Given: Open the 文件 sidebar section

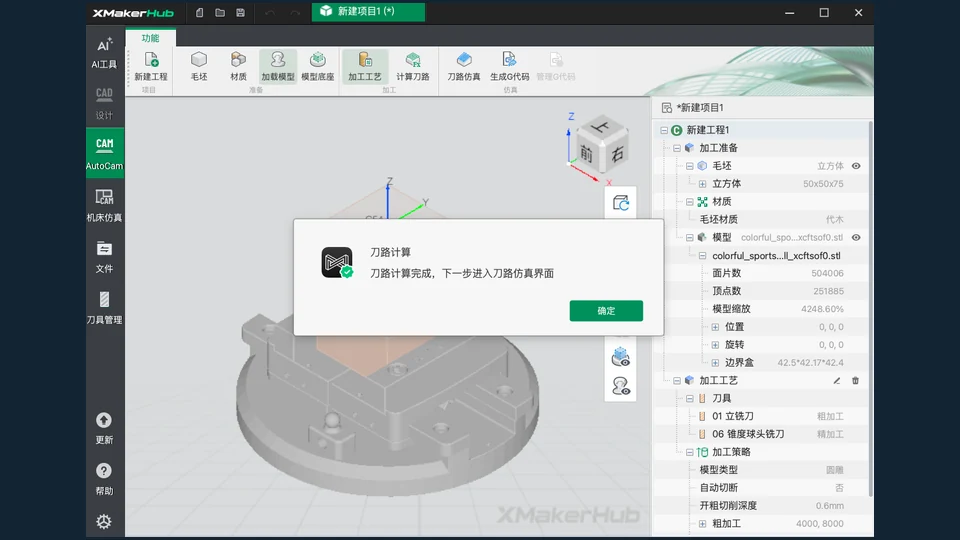Looking at the screenshot, I should pyautogui.click(x=104, y=257).
